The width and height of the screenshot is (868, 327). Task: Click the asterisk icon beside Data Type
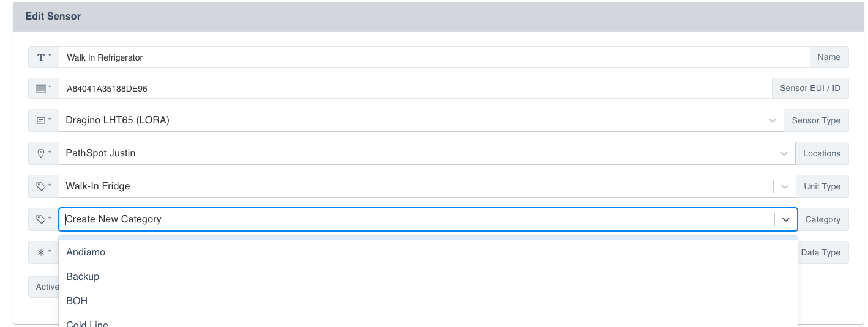(41, 252)
